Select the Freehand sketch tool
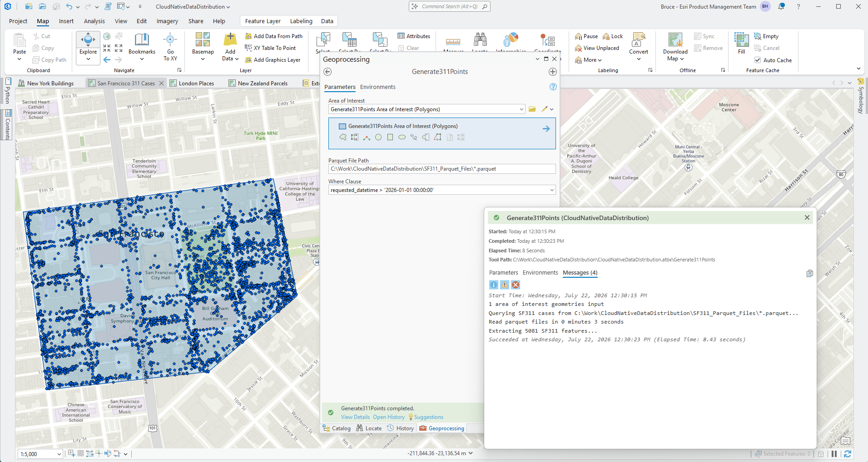The height and width of the screenshot is (462, 868). tap(414, 138)
